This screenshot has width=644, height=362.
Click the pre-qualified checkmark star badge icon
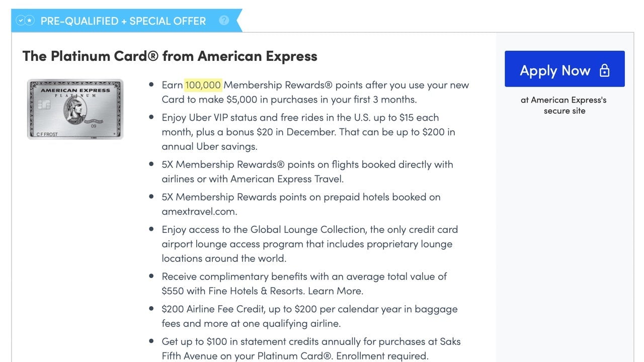(x=25, y=21)
